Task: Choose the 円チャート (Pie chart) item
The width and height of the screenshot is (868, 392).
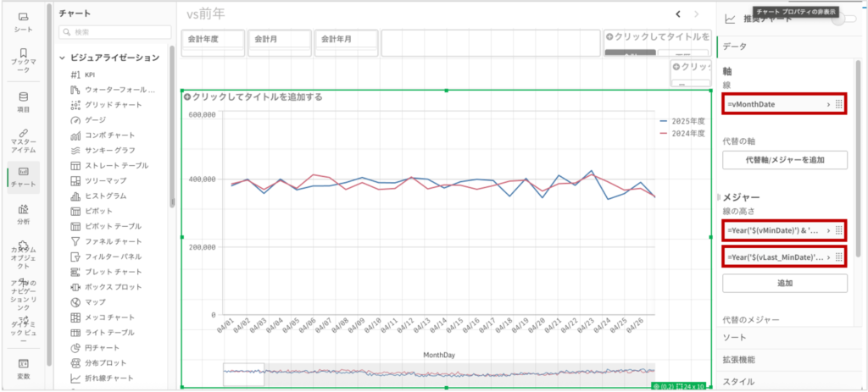Action: tap(102, 348)
